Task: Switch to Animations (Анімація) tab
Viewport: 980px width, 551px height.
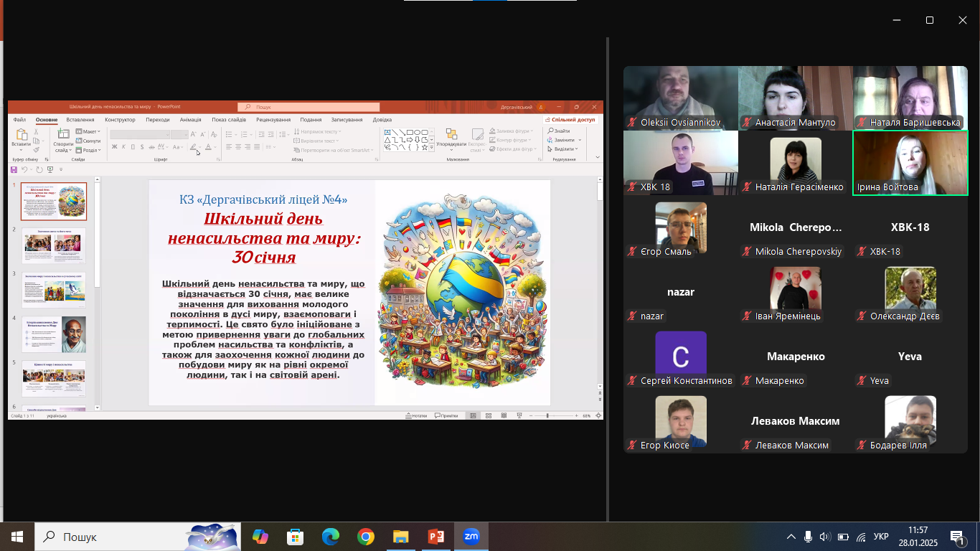Action: click(x=191, y=120)
